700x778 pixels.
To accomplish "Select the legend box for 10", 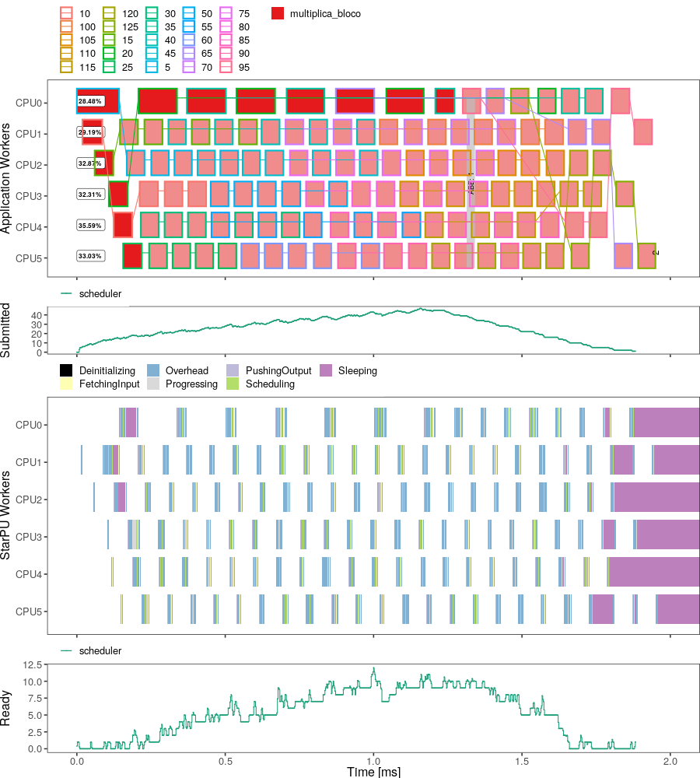I will tap(67, 14).
